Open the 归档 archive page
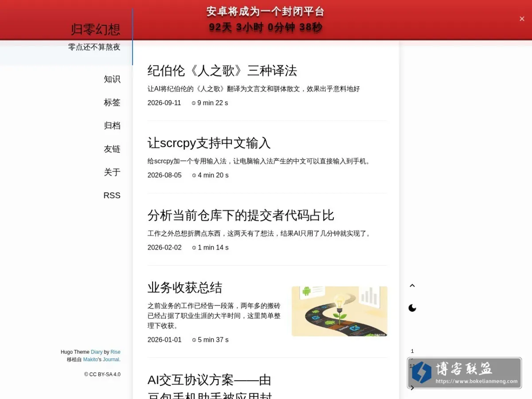The height and width of the screenshot is (399, 532). tap(112, 126)
